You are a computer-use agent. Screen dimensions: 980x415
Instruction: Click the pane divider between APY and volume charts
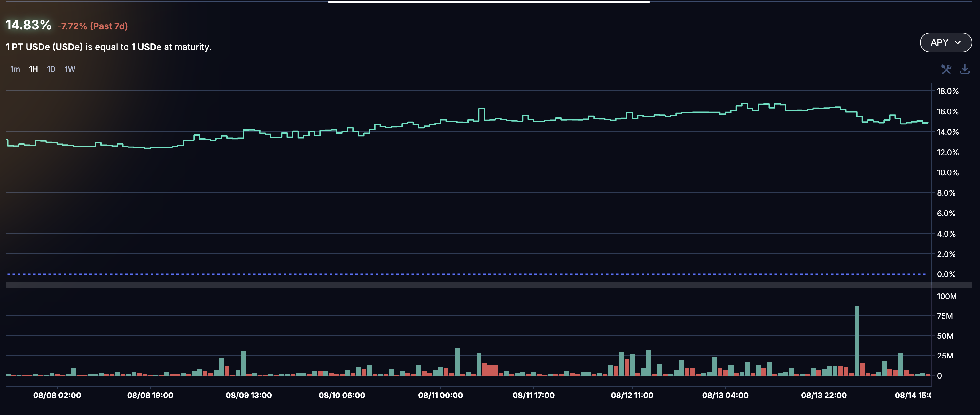click(468, 285)
